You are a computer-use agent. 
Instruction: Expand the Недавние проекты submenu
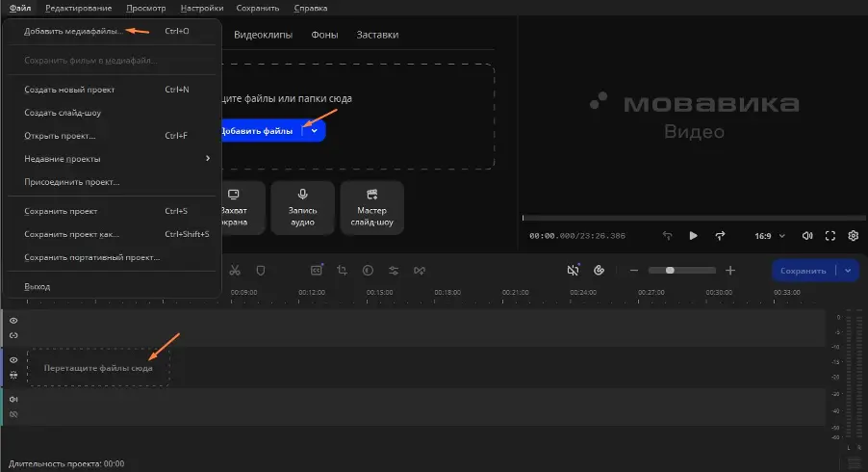[x=112, y=158]
